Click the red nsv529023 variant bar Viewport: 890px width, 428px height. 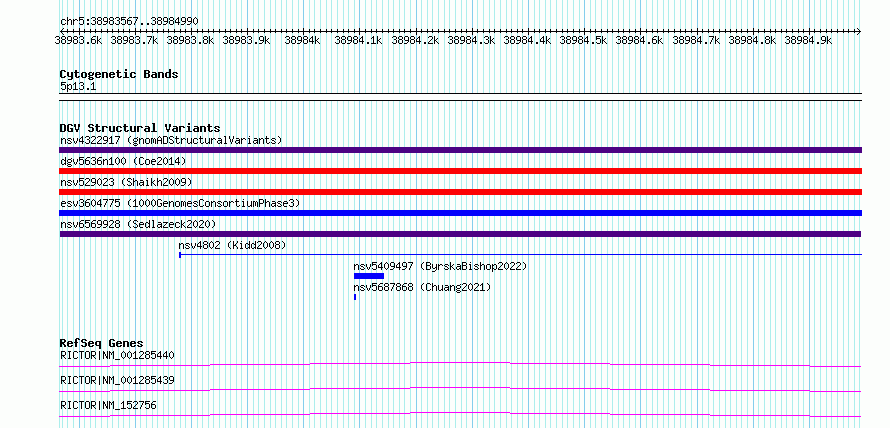coord(460,192)
